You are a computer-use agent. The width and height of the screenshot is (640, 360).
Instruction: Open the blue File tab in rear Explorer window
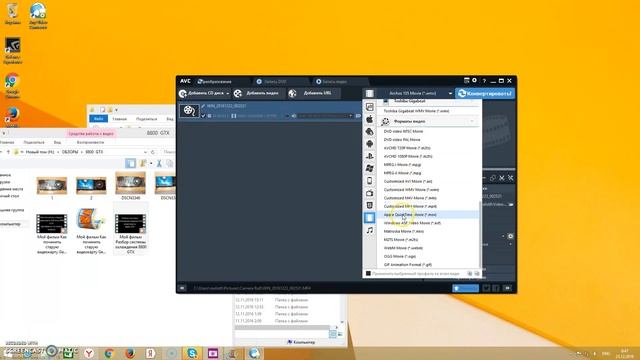pyautogui.click(x=98, y=118)
